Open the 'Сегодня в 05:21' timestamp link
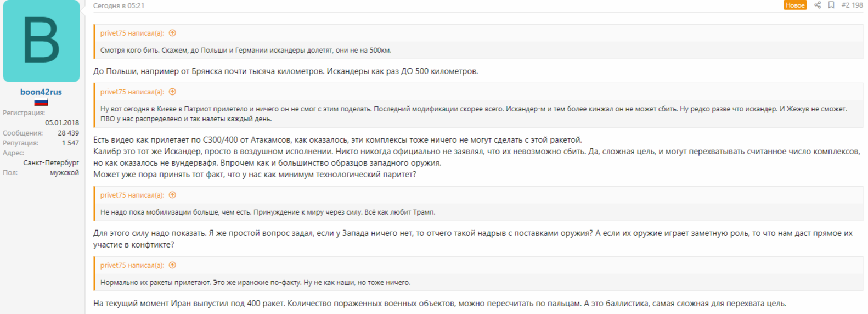 119,5
